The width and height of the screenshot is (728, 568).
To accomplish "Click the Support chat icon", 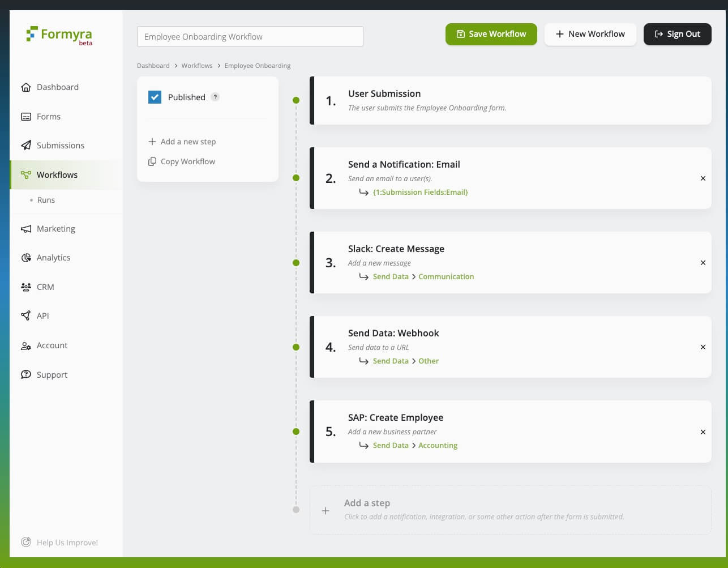I will tap(26, 374).
